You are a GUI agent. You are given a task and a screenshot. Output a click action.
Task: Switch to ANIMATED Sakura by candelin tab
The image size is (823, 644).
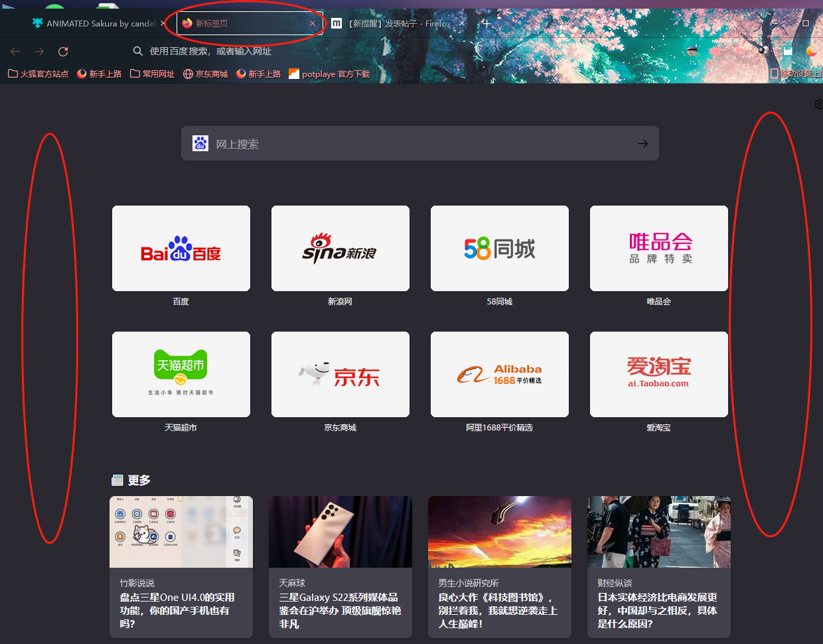98,23
